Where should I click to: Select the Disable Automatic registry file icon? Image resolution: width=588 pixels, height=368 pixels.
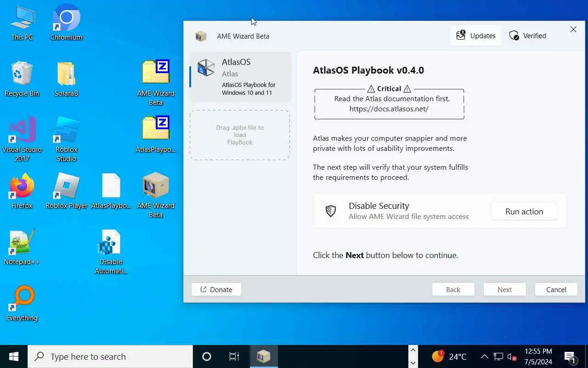click(x=111, y=252)
